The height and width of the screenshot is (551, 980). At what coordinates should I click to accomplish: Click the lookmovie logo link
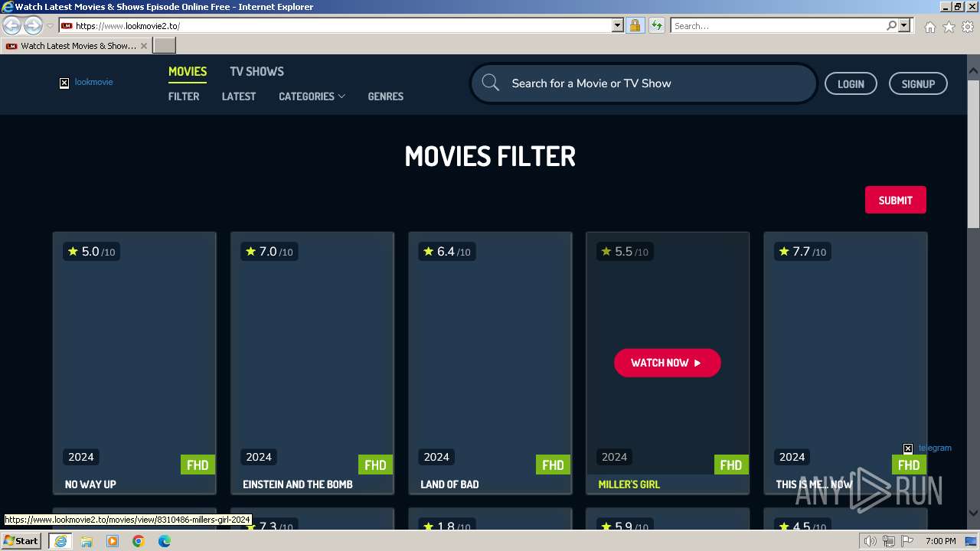87,82
